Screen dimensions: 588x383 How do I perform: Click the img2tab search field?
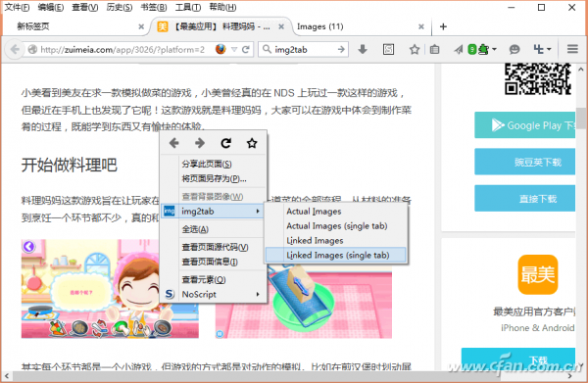coord(304,50)
